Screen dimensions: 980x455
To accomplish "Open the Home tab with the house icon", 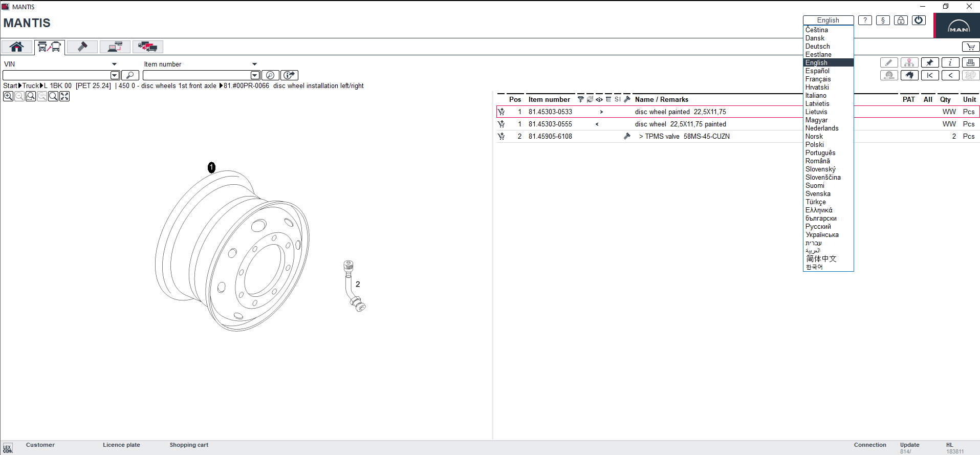I will pyautogui.click(x=17, y=47).
